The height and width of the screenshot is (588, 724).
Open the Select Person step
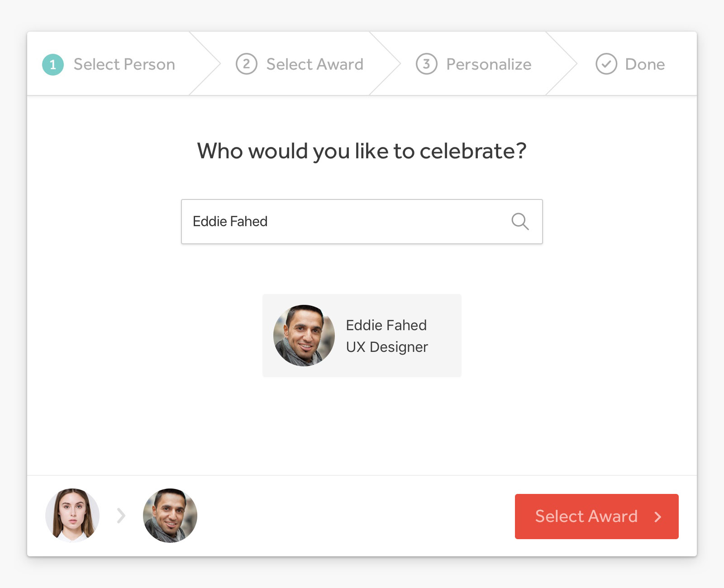[x=109, y=64]
